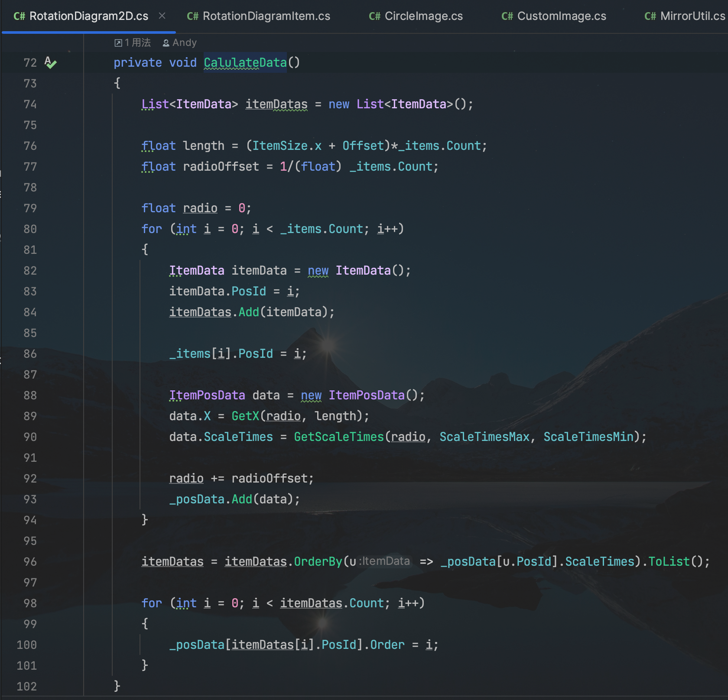The height and width of the screenshot is (700, 728).
Task: Click the C# file icon on CircleImage.cs tab
Action: point(374,16)
